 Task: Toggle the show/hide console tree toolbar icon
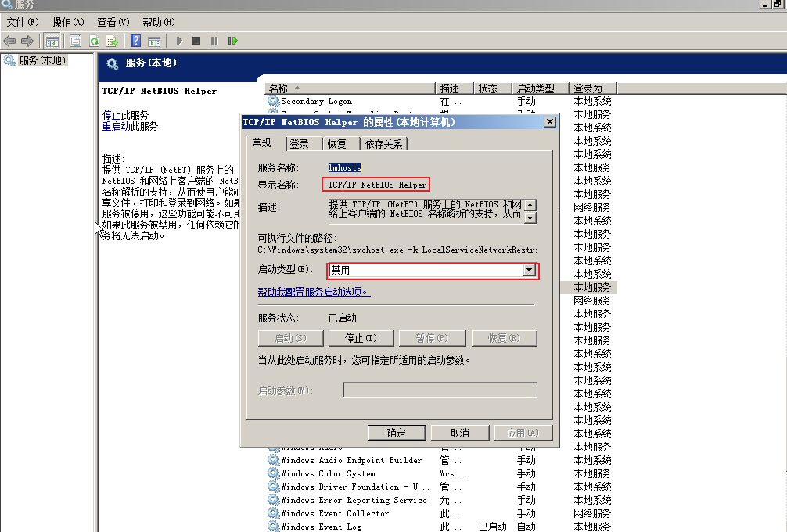[52, 41]
